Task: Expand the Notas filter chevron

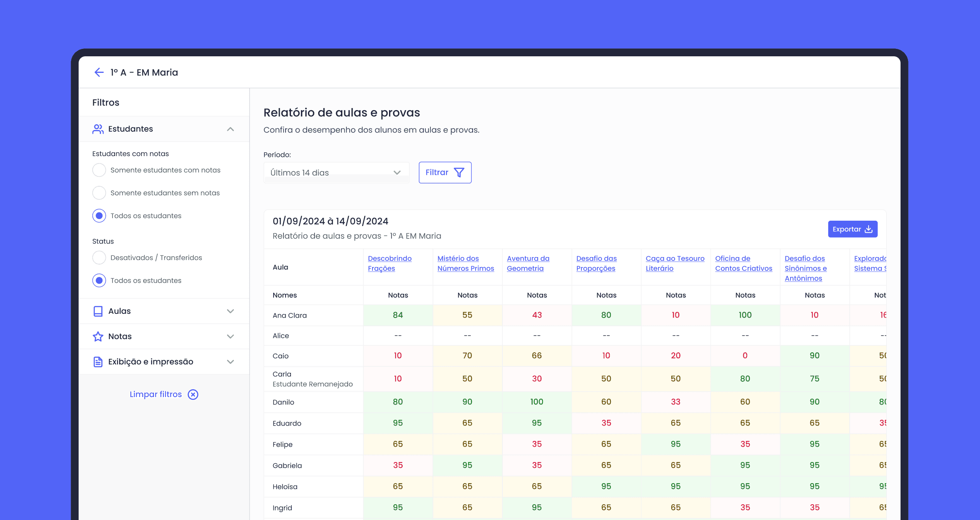Action: pos(231,337)
